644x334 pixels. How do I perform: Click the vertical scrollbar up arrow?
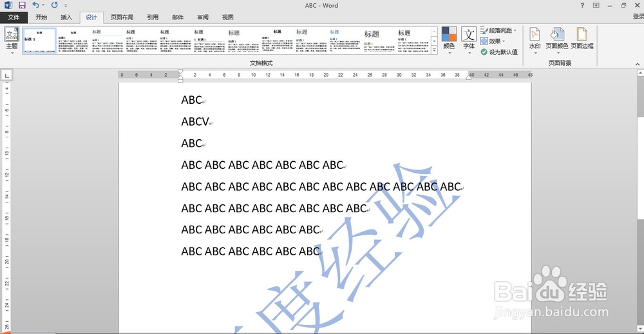(x=641, y=74)
